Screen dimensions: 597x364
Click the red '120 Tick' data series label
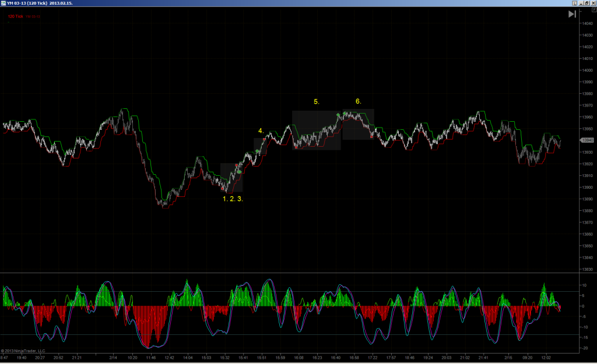point(16,16)
